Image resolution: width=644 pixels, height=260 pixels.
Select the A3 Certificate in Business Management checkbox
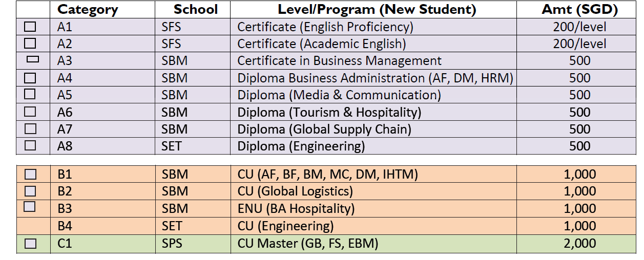tap(33, 60)
